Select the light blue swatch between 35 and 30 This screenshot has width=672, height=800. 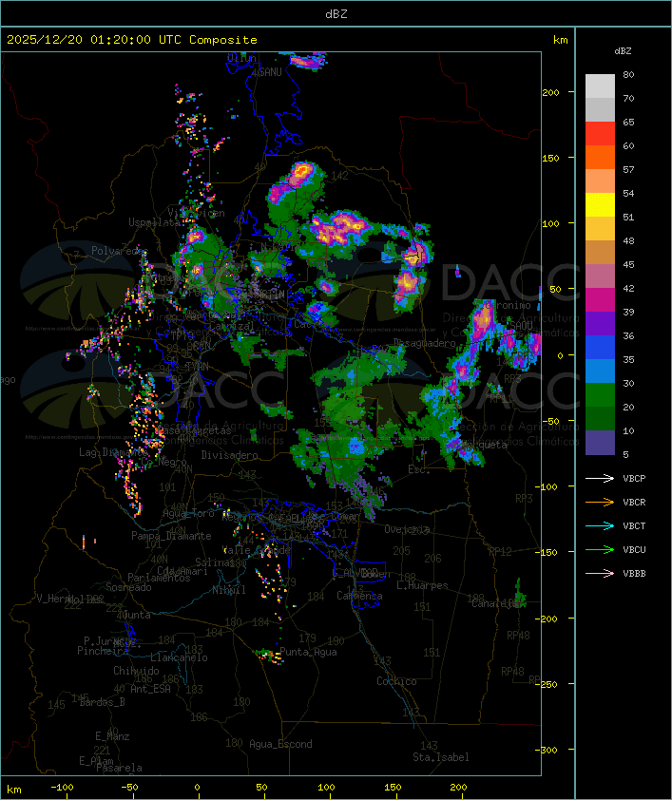pos(600,371)
